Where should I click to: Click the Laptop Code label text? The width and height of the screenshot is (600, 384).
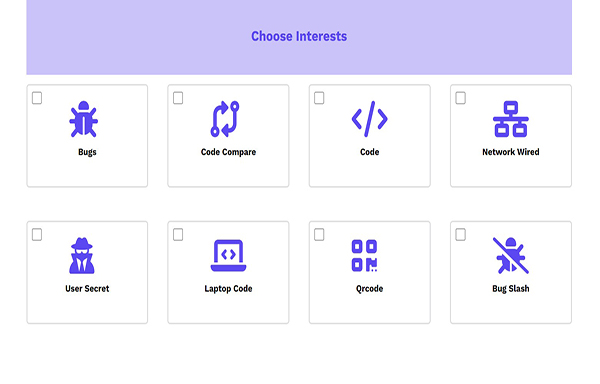228,289
